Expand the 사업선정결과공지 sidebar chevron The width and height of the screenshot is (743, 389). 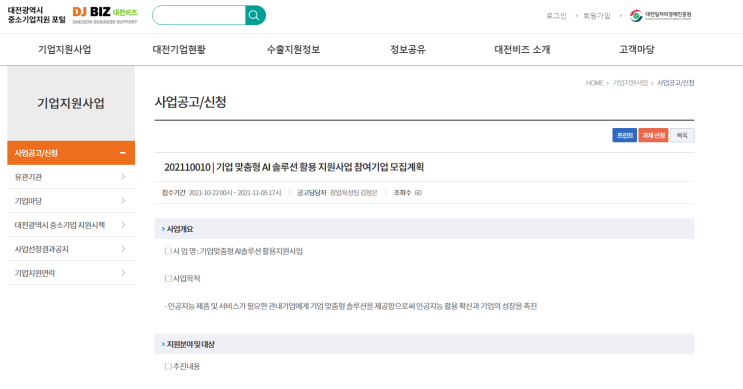(123, 249)
